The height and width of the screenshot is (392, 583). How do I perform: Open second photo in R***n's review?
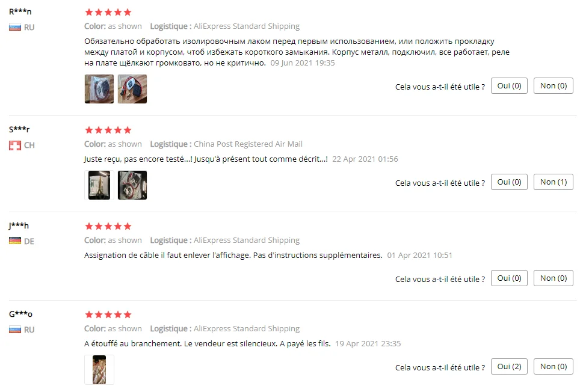click(x=132, y=89)
